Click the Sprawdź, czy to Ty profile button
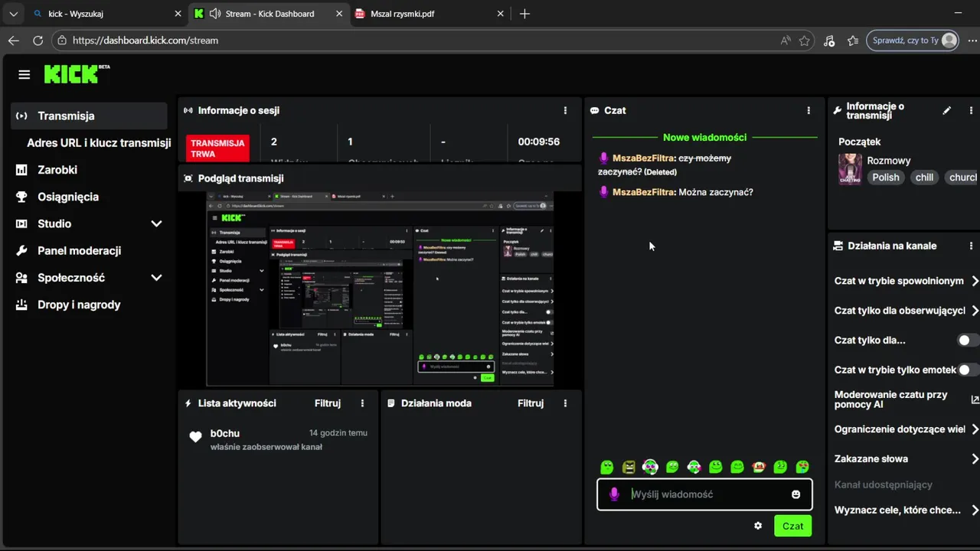The height and width of the screenshot is (551, 980). coord(914,41)
